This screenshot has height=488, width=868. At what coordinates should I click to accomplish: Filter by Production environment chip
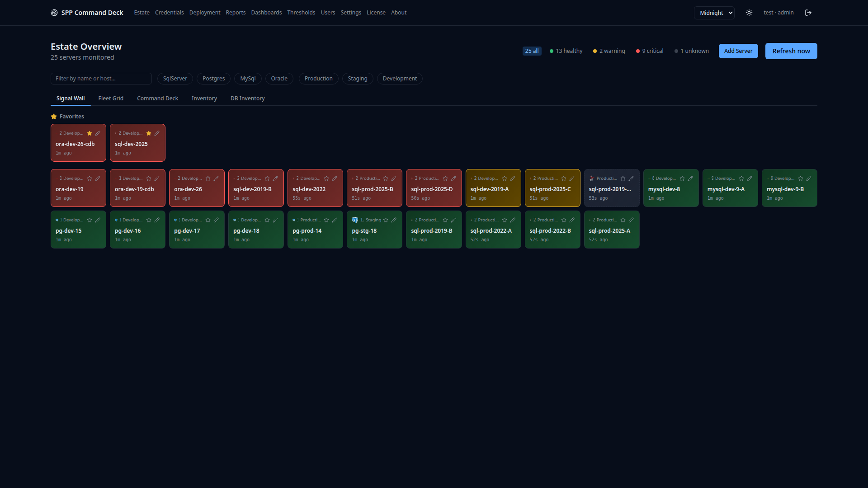coord(319,79)
